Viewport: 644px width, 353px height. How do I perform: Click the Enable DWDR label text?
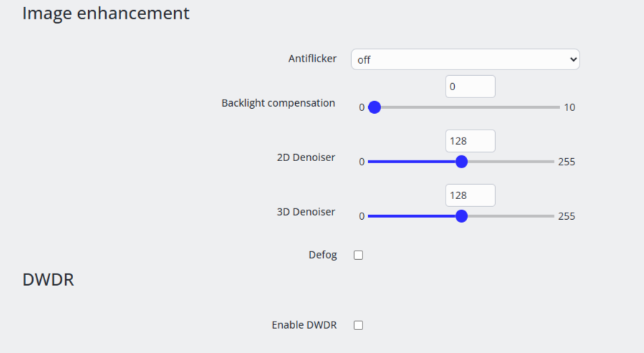[x=304, y=325]
